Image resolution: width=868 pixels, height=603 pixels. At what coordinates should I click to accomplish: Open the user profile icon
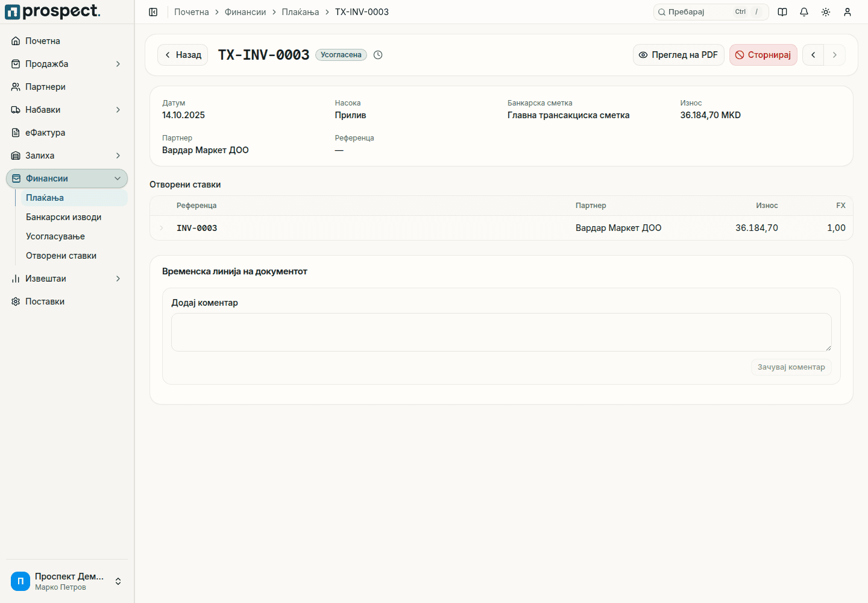848,12
